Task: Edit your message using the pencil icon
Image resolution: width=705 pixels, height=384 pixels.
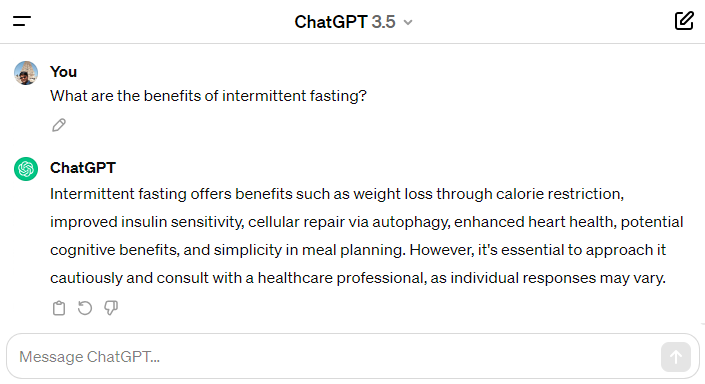Action: (59, 125)
